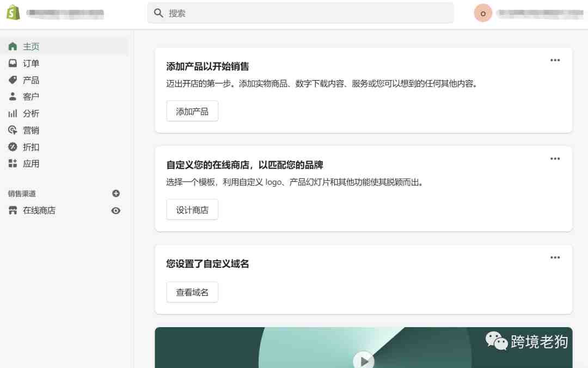
Task: Click the 折扣 discount badge icon
Action: pos(13,146)
